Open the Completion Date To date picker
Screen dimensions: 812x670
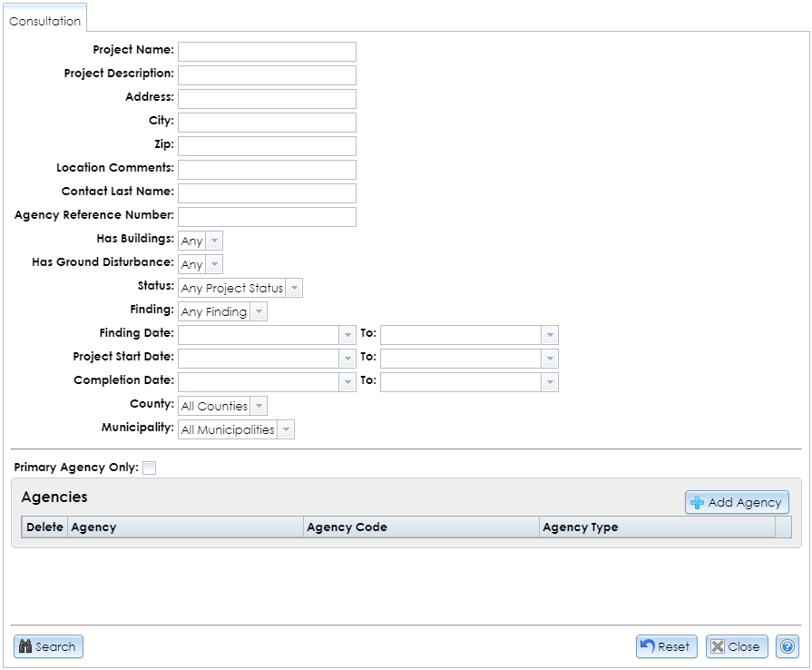pyautogui.click(x=551, y=381)
